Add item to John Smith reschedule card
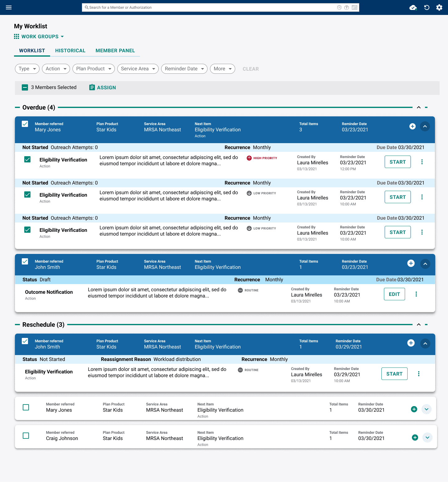Image resolution: width=448 pixels, height=482 pixels. point(411,343)
